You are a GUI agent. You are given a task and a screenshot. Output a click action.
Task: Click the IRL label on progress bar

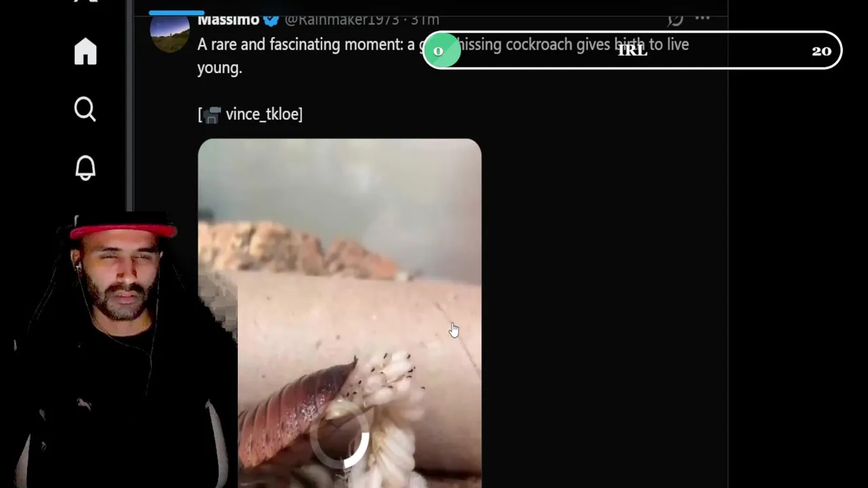(632, 51)
